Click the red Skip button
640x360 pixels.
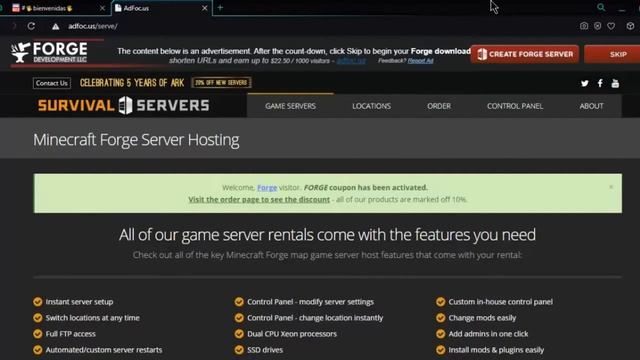click(x=612, y=54)
